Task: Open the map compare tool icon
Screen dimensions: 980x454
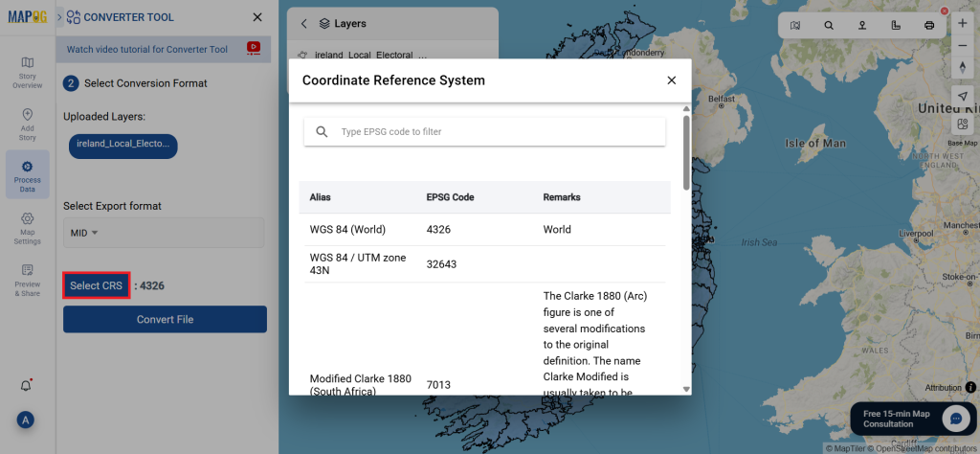Action: click(x=795, y=26)
